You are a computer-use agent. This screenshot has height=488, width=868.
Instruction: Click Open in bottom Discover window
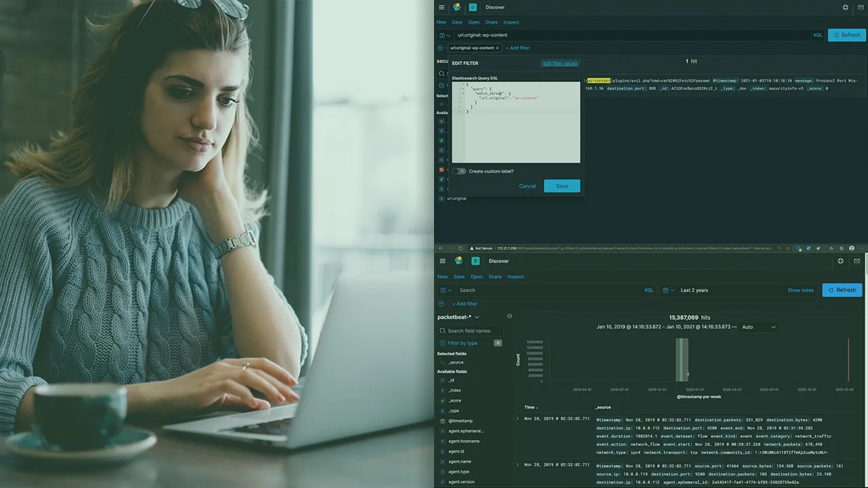477,277
